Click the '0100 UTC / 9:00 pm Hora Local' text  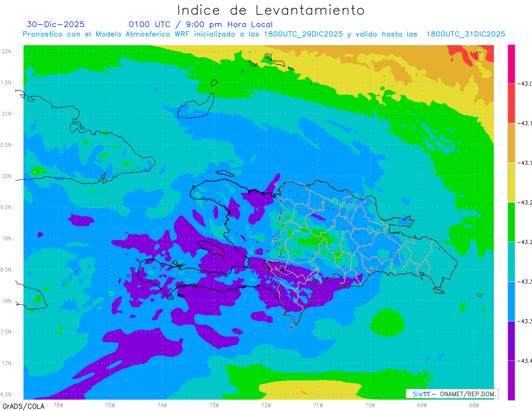click(201, 24)
